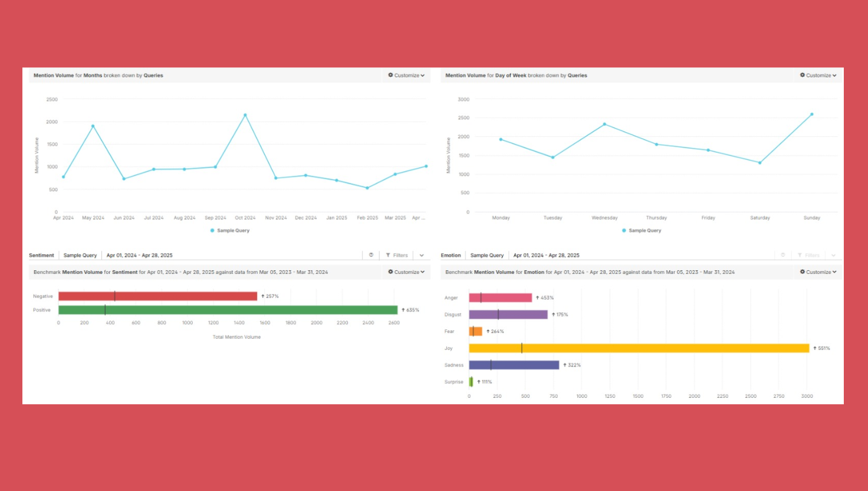Open Customize menu on Sentiment benchmark chart
Image resolution: width=868 pixels, height=491 pixels.
406,272
